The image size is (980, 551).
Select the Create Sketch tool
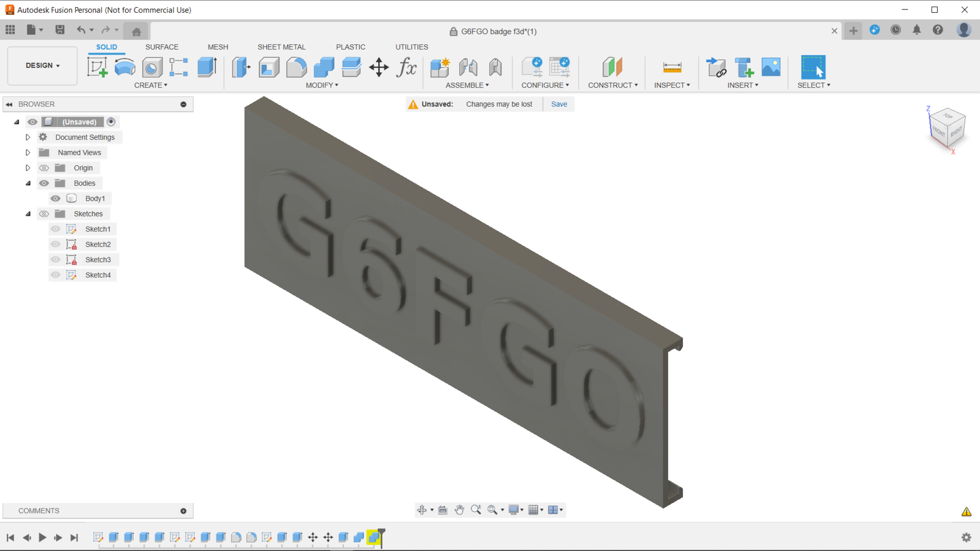97,67
